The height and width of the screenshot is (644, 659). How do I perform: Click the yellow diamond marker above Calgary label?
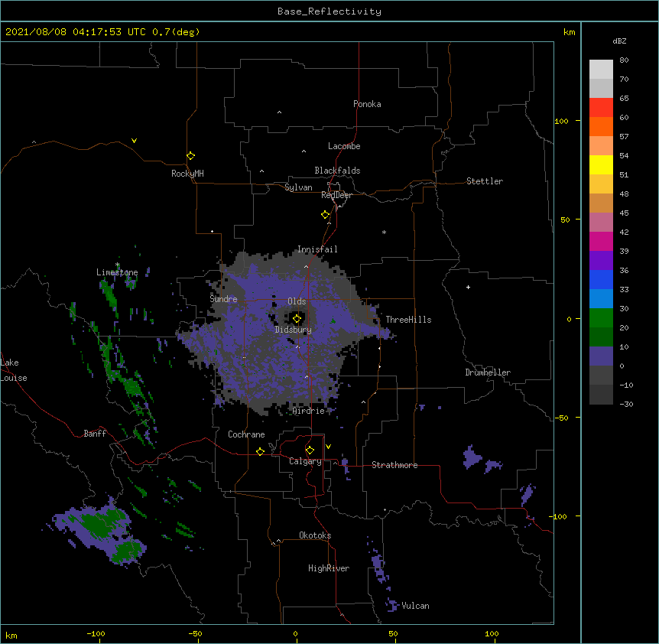point(310,450)
